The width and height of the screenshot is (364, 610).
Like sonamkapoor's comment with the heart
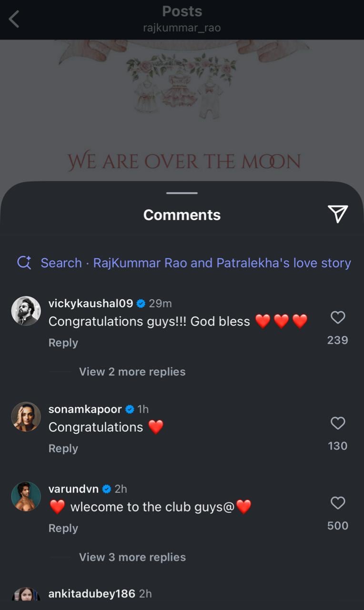[338, 423]
